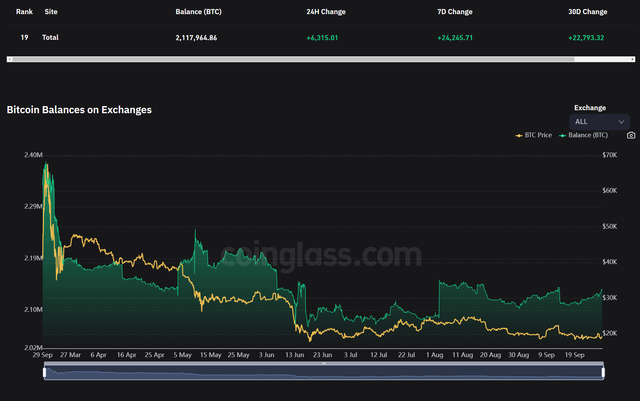Click the chart range navigator track

[324, 372]
